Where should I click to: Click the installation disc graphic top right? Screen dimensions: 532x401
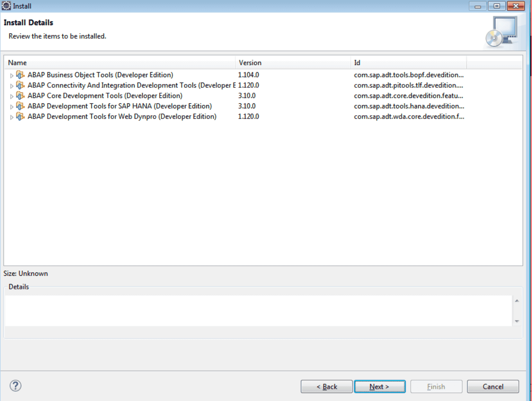coord(501,31)
